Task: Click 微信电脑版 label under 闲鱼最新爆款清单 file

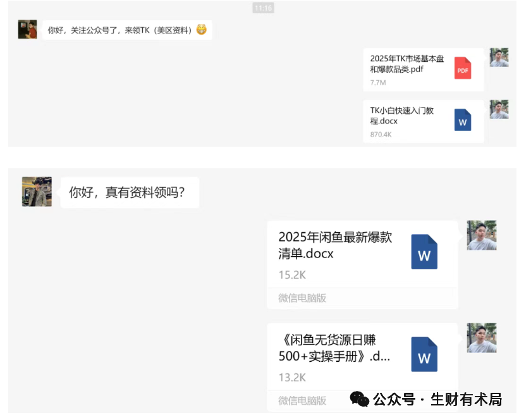Action: pos(302,298)
